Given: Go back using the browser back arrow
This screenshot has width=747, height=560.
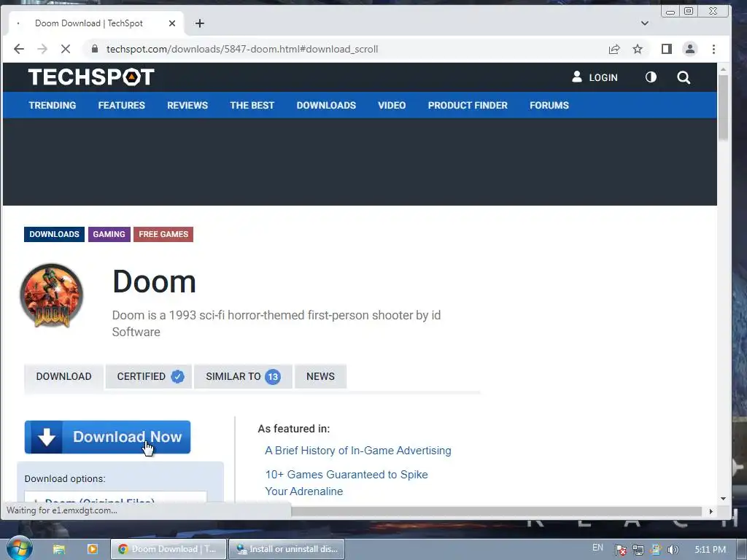Looking at the screenshot, I should click(18, 49).
